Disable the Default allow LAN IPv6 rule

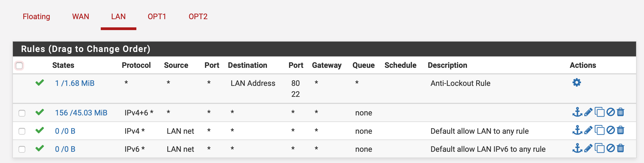click(x=611, y=148)
